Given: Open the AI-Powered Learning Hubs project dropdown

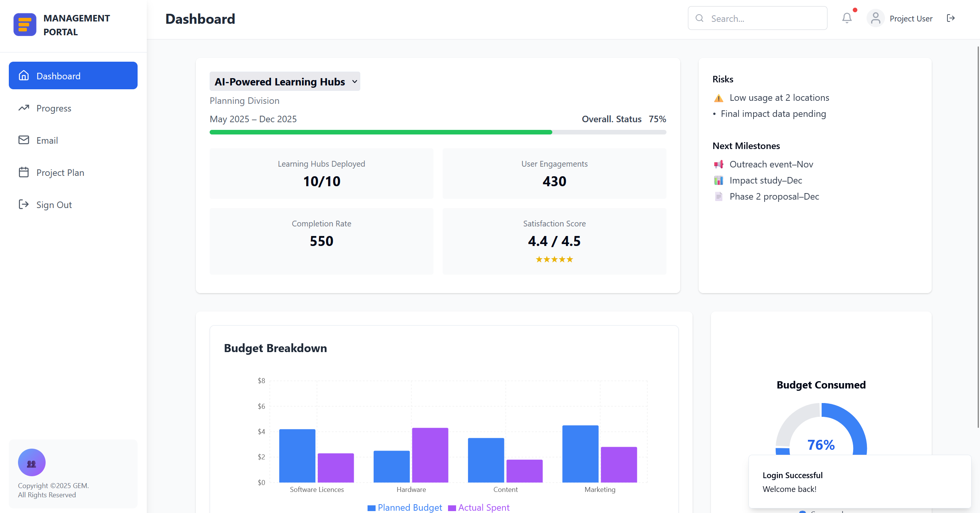Looking at the screenshot, I should (284, 81).
